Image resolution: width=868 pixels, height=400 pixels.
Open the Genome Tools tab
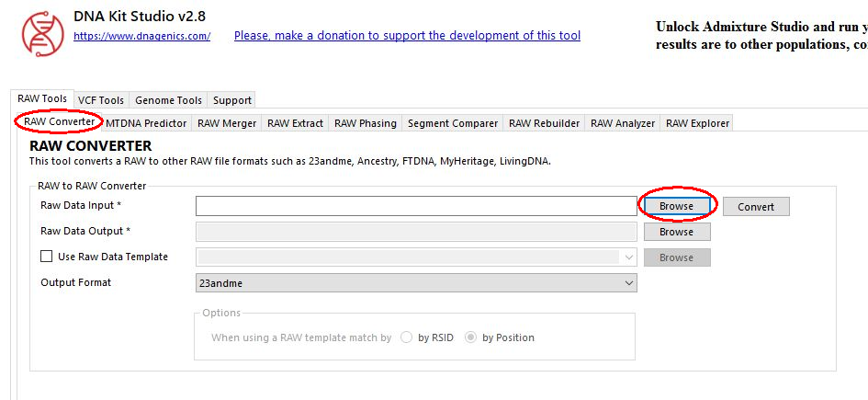(x=168, y=100)
